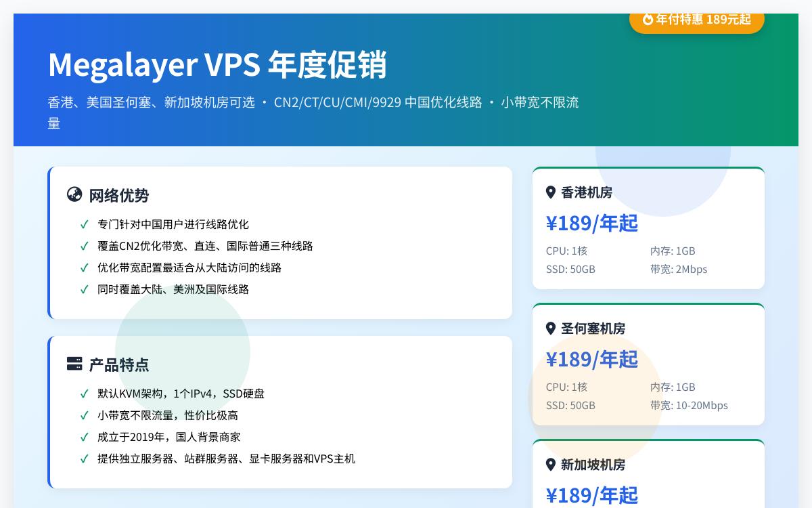Toggle the checkmark beside 覆盖CN2优化带宽 line
812x508 pixels.
click(84, 245)
